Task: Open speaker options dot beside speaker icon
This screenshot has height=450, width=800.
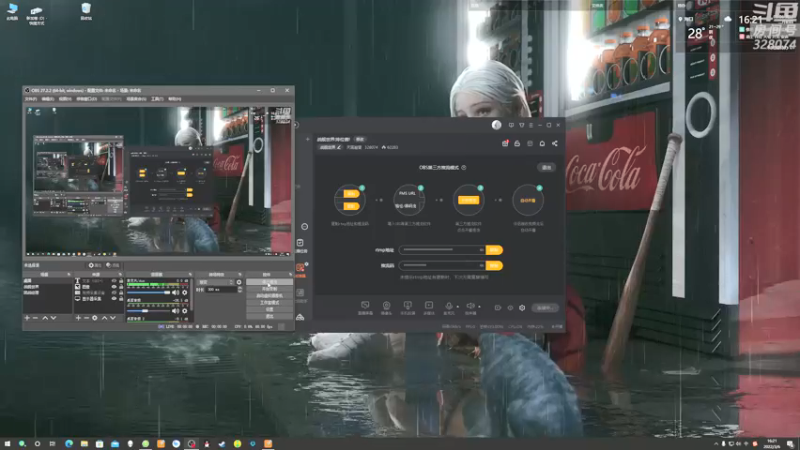Action: coord(479,307)
